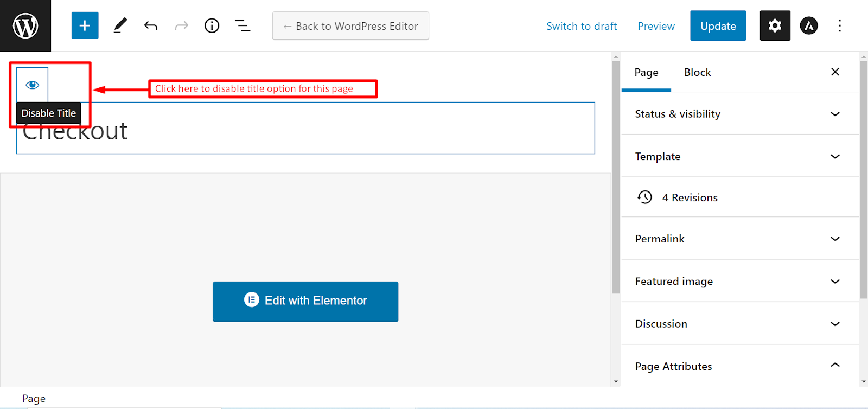Viewport: 868px width, 409px height.
Task: Select the Tools pencil icon
Action: click(120, 25)
